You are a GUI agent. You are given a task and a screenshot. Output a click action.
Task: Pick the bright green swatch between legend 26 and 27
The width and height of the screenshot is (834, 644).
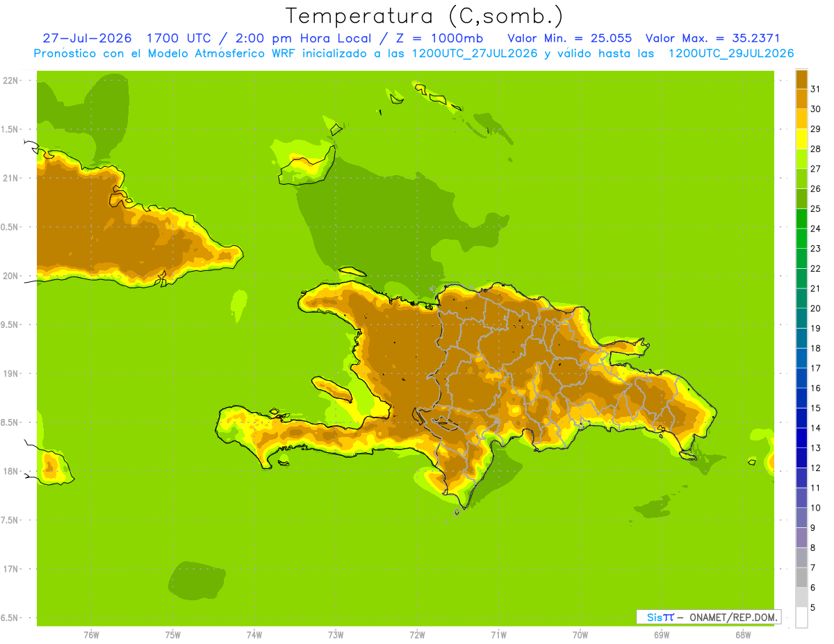tap(801, 179)
